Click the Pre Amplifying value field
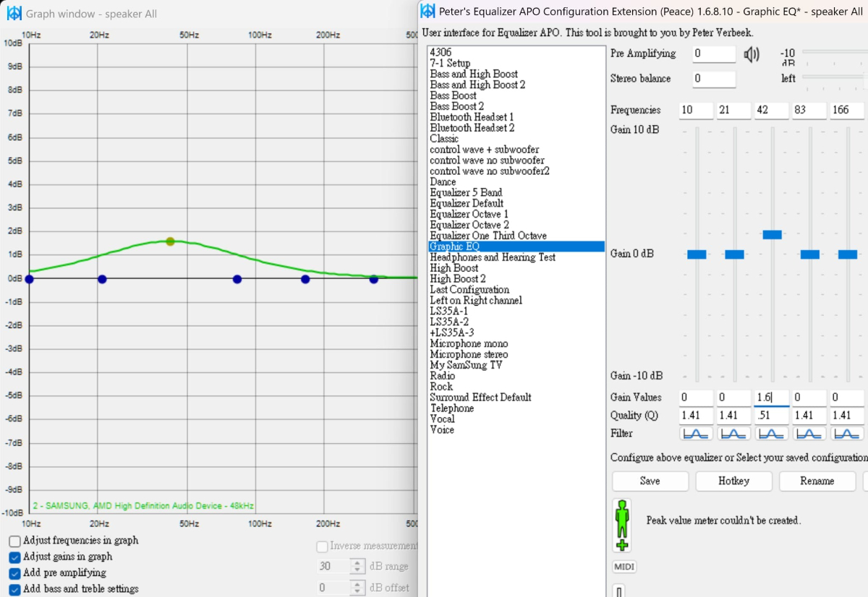This screenshot has height=597, width=868. [x=714, y=54]
